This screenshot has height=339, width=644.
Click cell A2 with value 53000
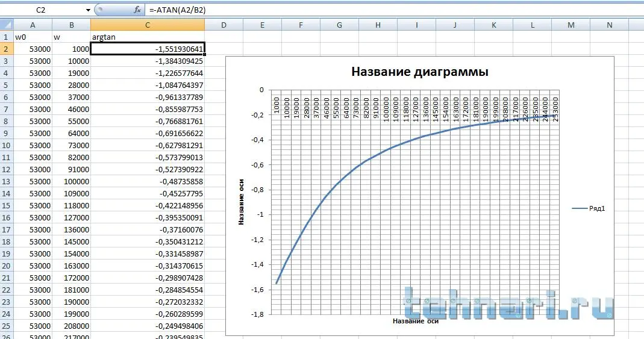pyautogui.click(x=33, y=49)
